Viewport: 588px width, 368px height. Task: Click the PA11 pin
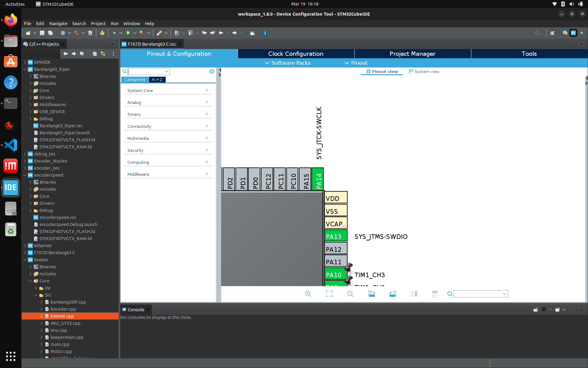pos(336,261)
